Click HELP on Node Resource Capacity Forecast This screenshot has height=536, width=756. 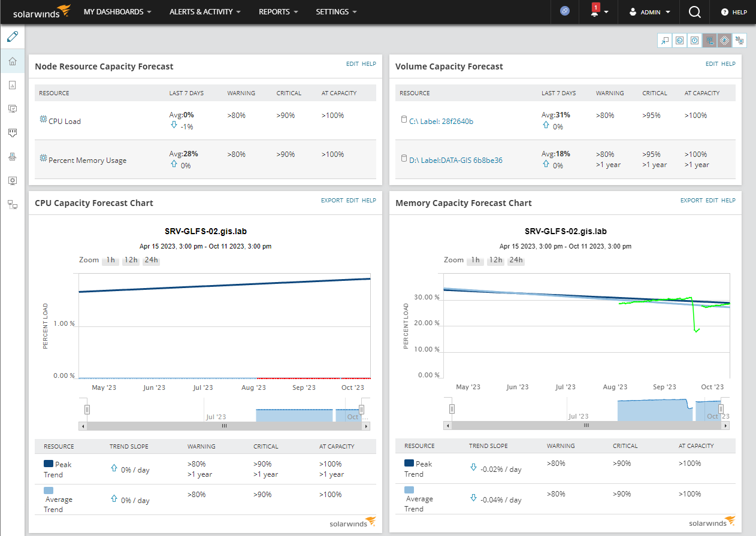tap(369, 64)
